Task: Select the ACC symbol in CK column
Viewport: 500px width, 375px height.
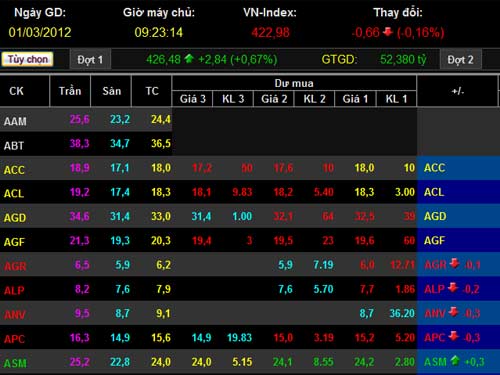Action: click(x=14, y=170)
